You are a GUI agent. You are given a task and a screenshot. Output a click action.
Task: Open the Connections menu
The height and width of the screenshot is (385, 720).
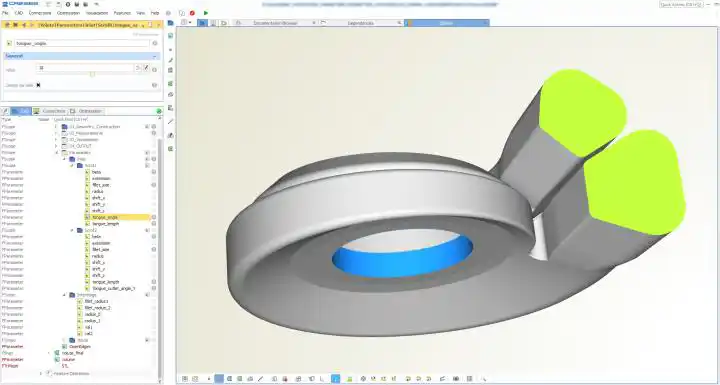[x=40, y=13]
